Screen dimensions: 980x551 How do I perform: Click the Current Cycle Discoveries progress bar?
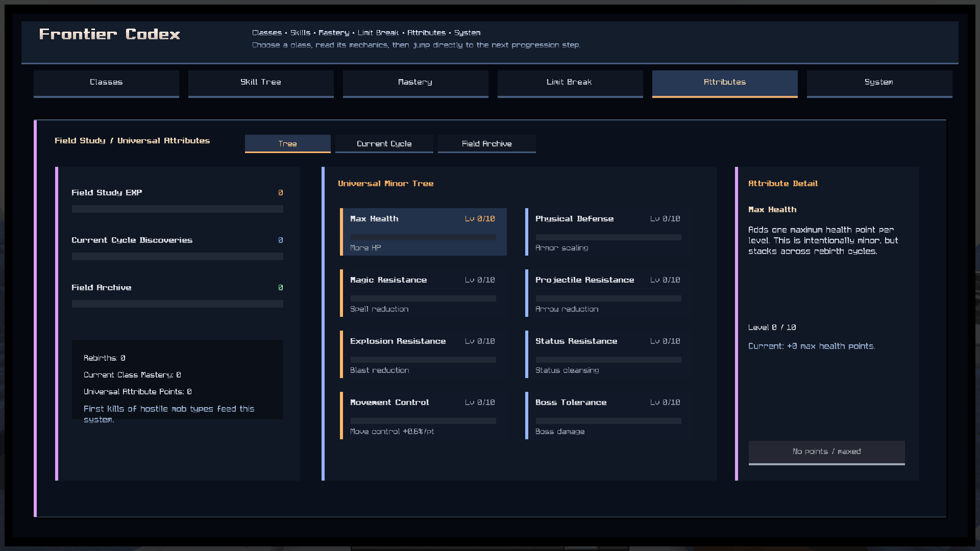click(x=177, y=256)
